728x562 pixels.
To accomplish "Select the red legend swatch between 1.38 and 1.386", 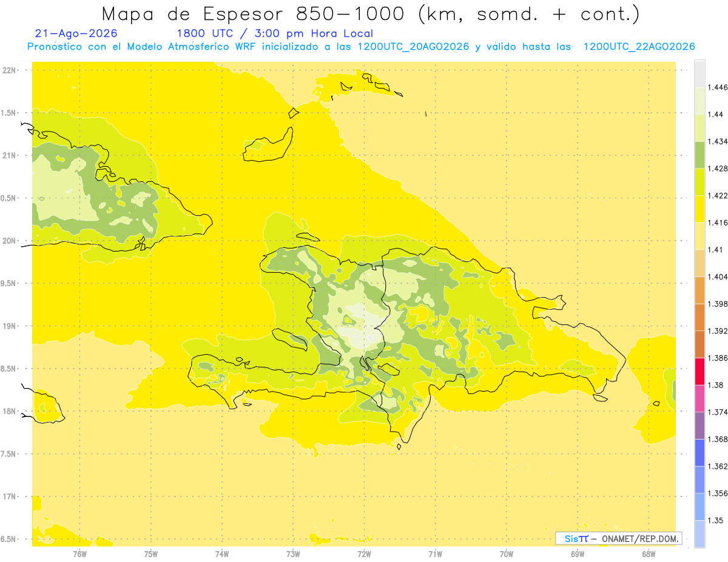I will [x=699, y=371].
